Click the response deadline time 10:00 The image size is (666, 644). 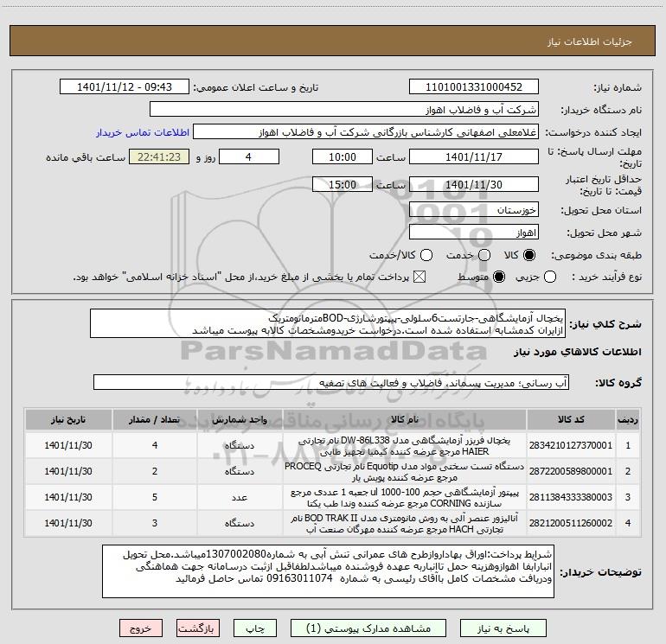[343, 156]
